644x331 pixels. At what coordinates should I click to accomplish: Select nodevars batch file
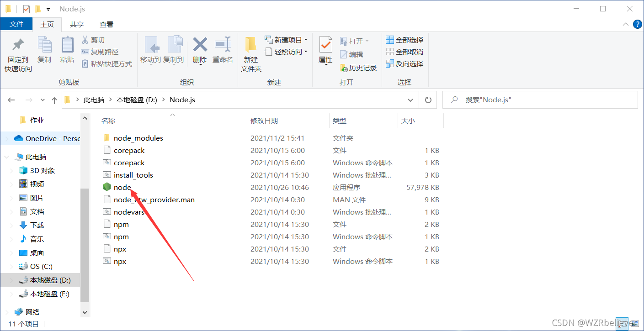[123, 212]
